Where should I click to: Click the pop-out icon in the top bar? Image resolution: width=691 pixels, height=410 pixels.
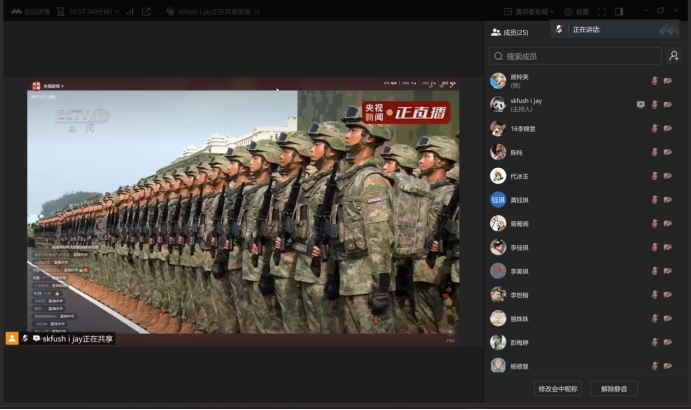(146, 11)
